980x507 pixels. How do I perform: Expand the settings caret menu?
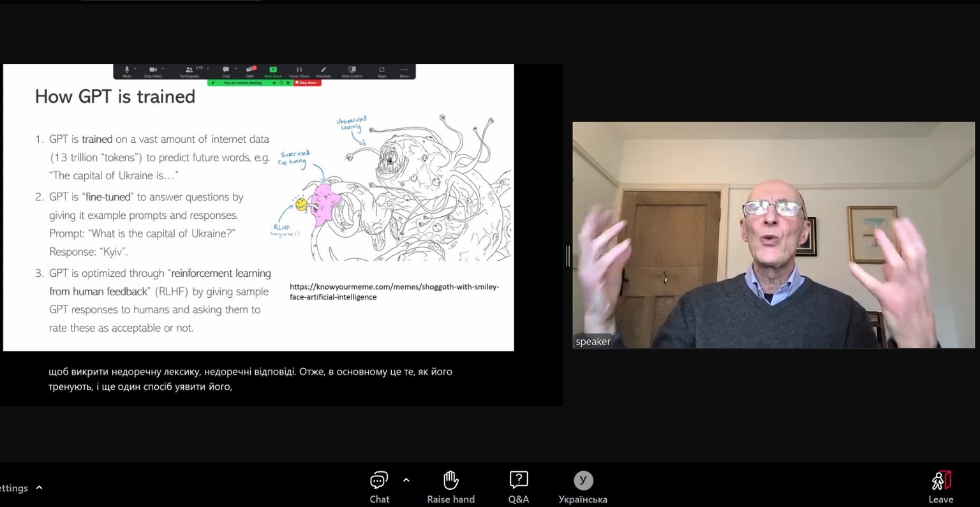tap(39, 488)
